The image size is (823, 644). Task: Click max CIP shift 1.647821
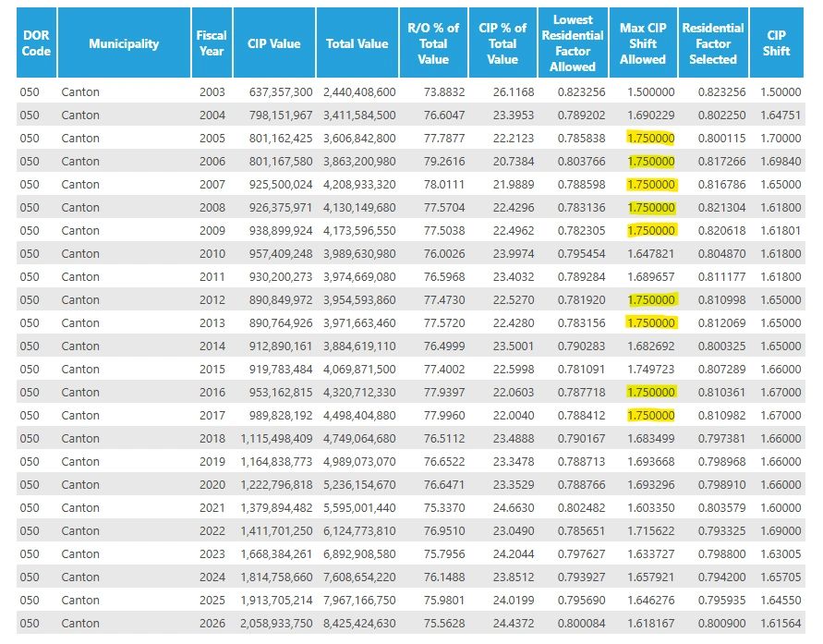651,253
